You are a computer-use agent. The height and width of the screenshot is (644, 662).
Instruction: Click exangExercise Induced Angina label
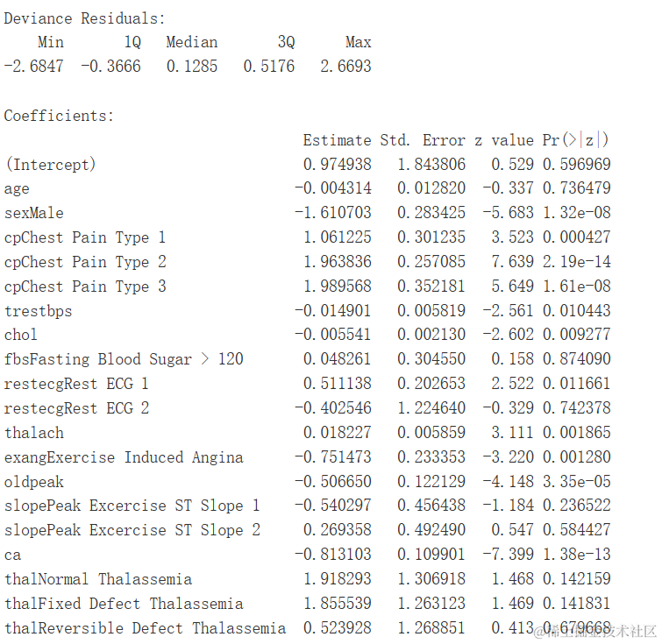coord(124,457)
